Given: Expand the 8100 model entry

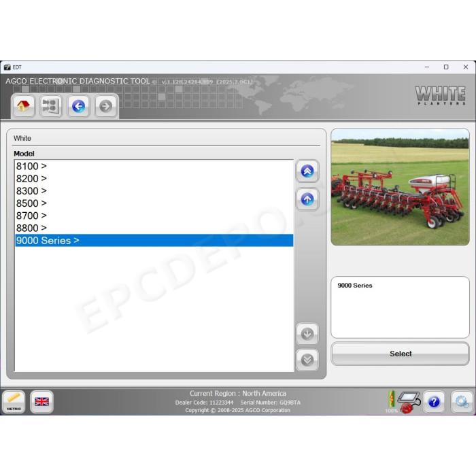Looking at the screenshot, I should click(x=154, y=166).
